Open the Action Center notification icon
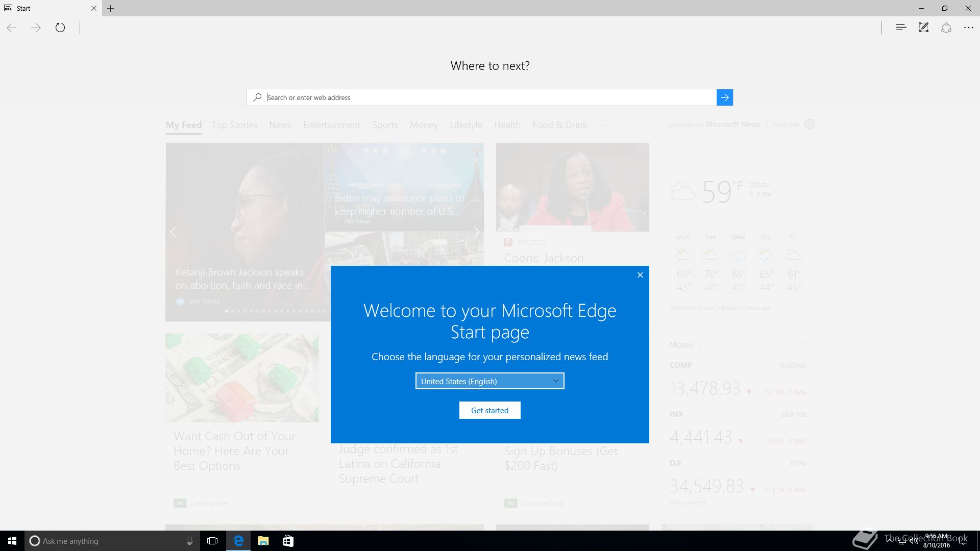980x551 pixels. tap(963, 541)
